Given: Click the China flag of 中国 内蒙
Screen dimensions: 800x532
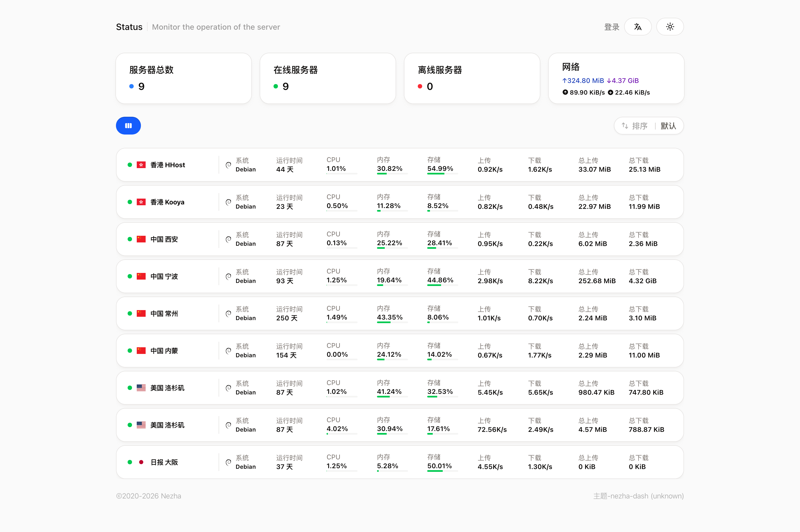Looking at the screenshot, I should click(141, 351).
